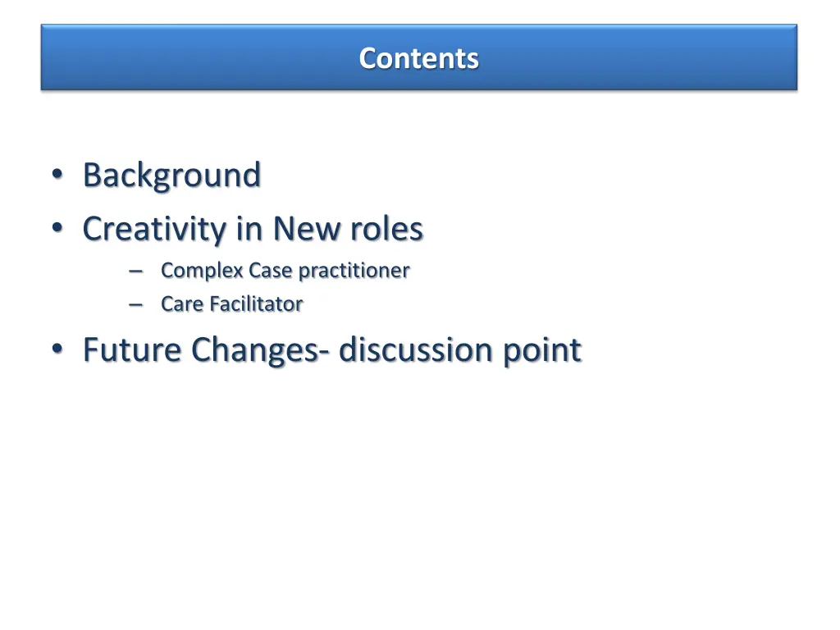Click the Care Facilitator sub-item text
840x630 pixels.
[231, 304]
